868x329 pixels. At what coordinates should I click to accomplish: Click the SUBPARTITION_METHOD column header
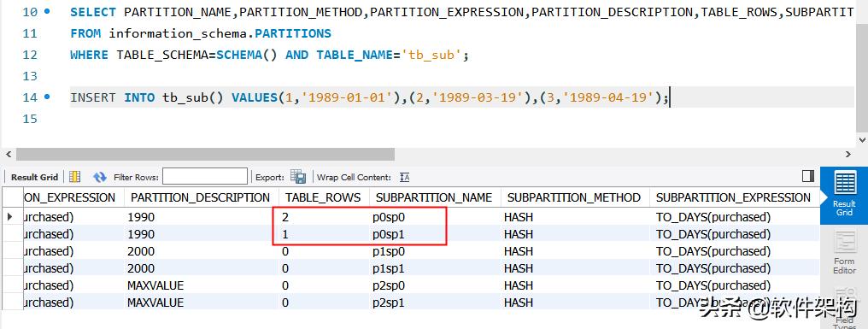click(x=574, y=197)
